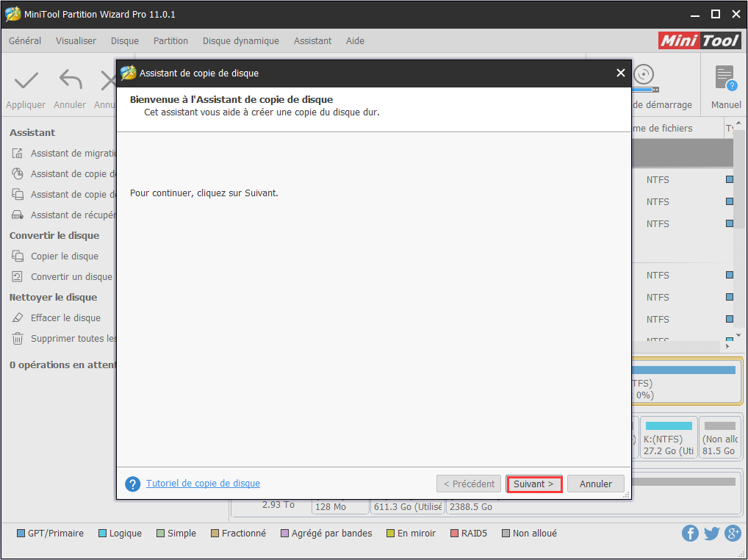Click the dialog title wizard icon
Viewport: 748px width, 560px height.
click(128, 73)
